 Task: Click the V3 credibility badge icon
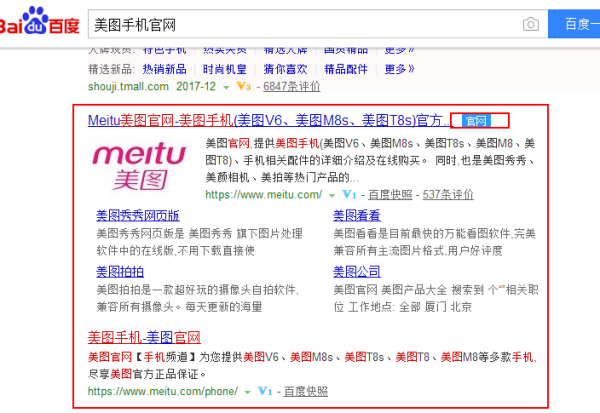[x=243, y=87]
